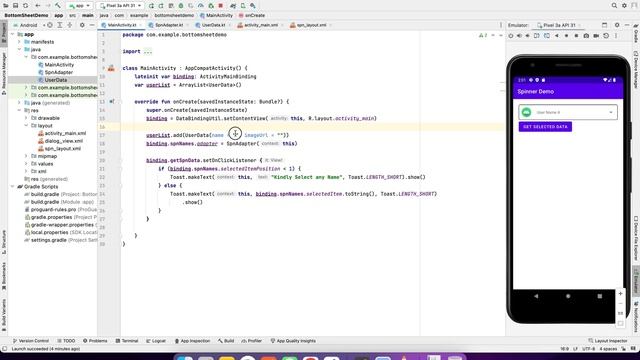The height and width of the screenshot is (360, 640).
Task: Open the Logcat tool window
Action: pyautogui.click(x=156, y=340)
